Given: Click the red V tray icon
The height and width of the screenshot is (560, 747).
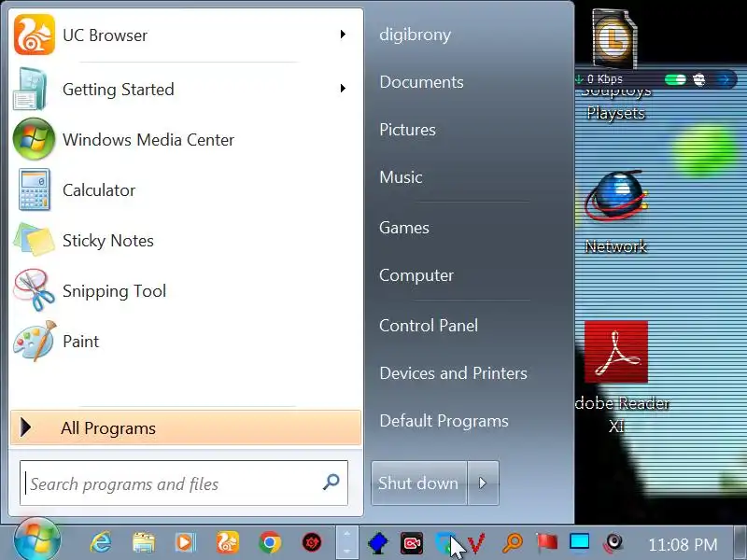Looking at the screenshot, I should (x=476, y=543).
